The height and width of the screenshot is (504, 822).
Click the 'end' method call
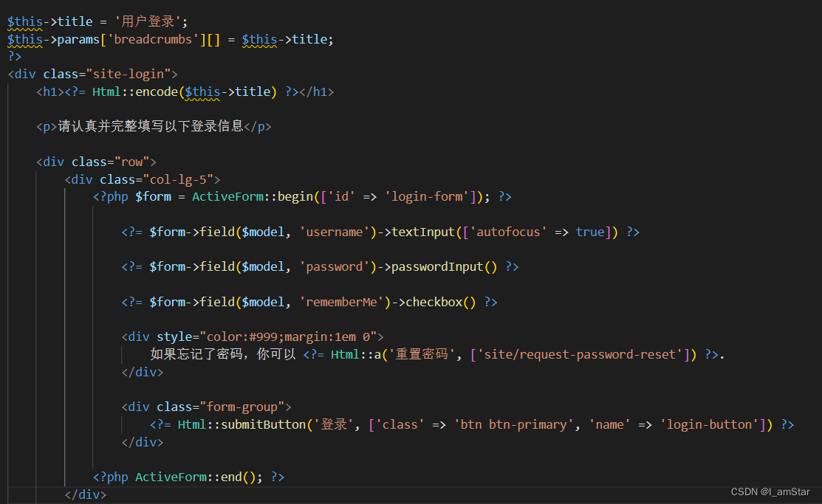(231, 477)
